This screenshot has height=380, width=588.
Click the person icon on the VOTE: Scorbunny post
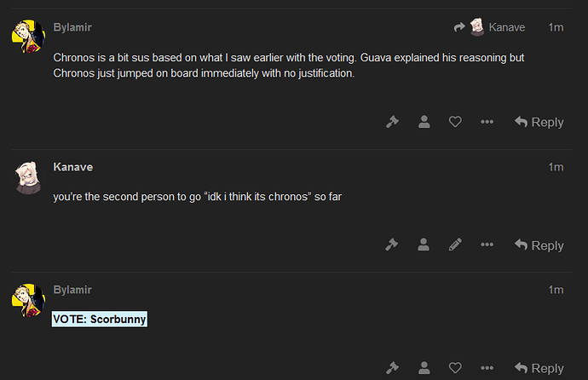click(424, 368)
